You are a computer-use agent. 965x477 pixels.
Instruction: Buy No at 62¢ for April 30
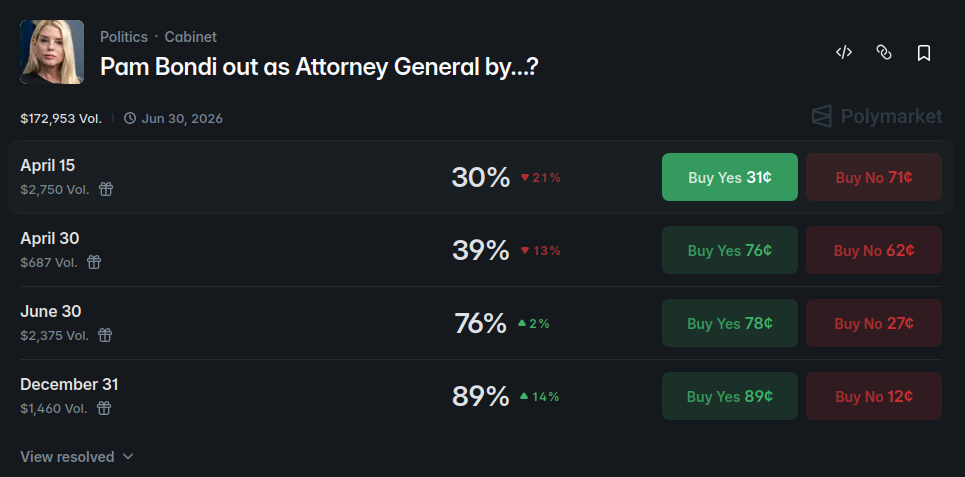click(x=873, y=250)
